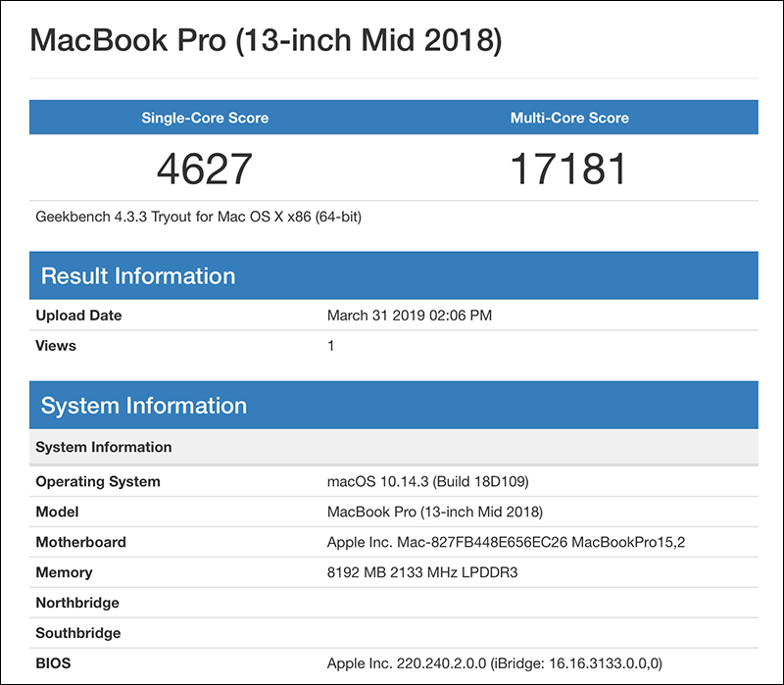Viewport: 784px width, 685px height.
Task: Select the Multi-Core Score header
Action: coord(569,118)
